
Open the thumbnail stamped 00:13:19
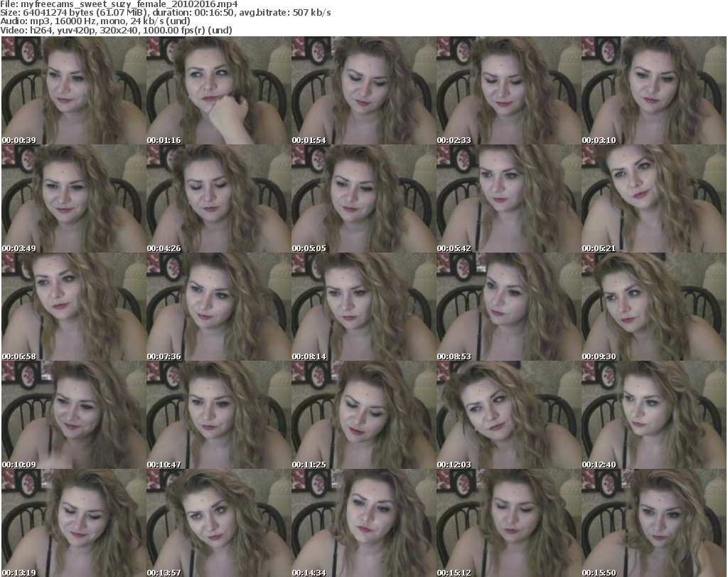pos(74,523)
